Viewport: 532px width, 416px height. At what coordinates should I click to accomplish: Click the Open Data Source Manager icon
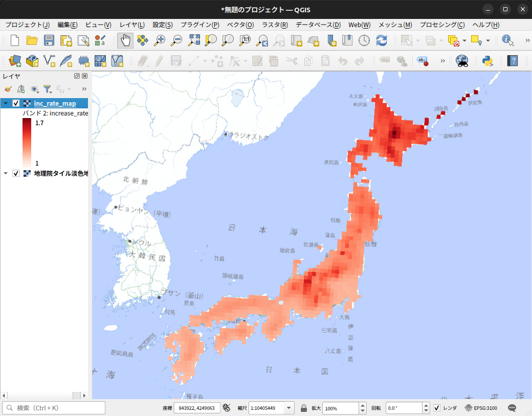pyautogui.click(x=15, y=61)
